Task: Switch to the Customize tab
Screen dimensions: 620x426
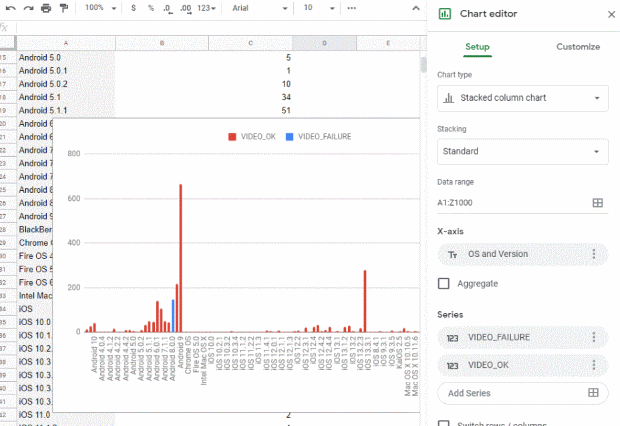Action: coord(578,47)
